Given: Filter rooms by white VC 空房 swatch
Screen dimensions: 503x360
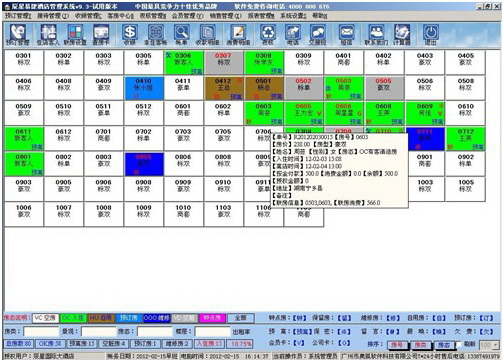Looking at the screenshot, I should click(45, 318).
